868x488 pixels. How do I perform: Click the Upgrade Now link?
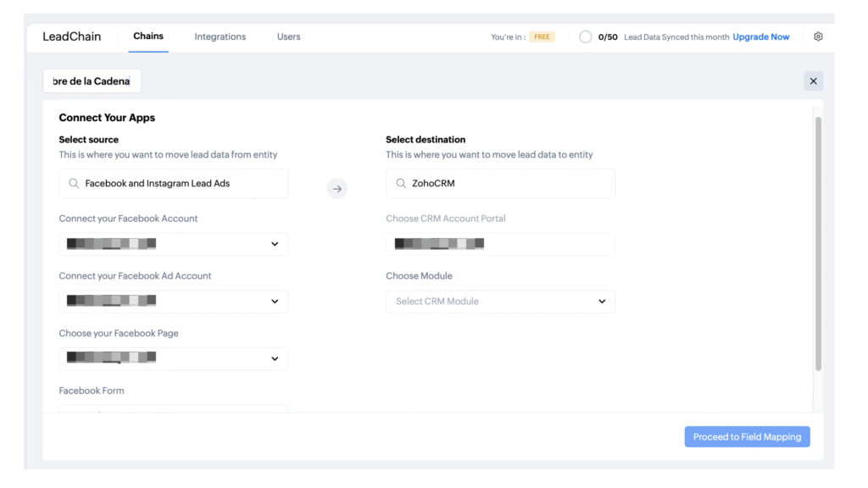click(760, 37)
